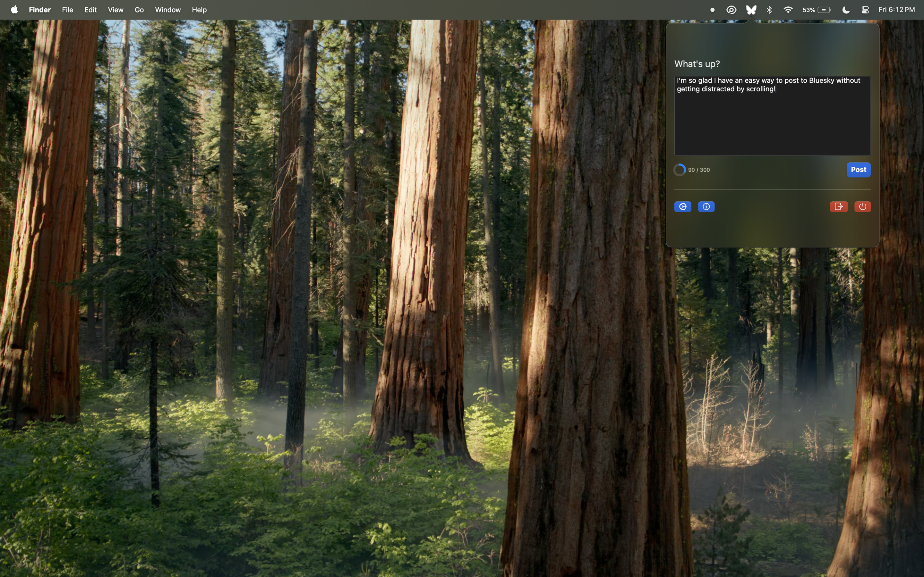Image resolution: width=924 pixels, height=577 pixels.
Task: Click the spiral eye icon in menu bar
Action: click(x=731, y=10)
